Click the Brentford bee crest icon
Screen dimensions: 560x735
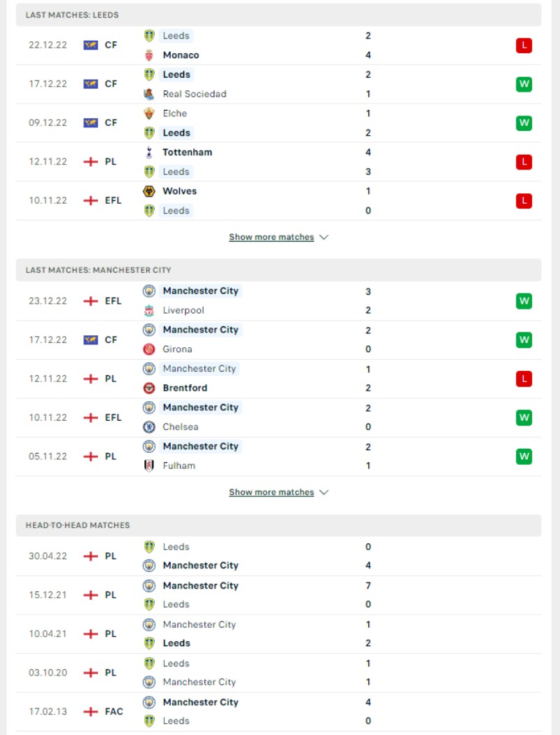149,388
